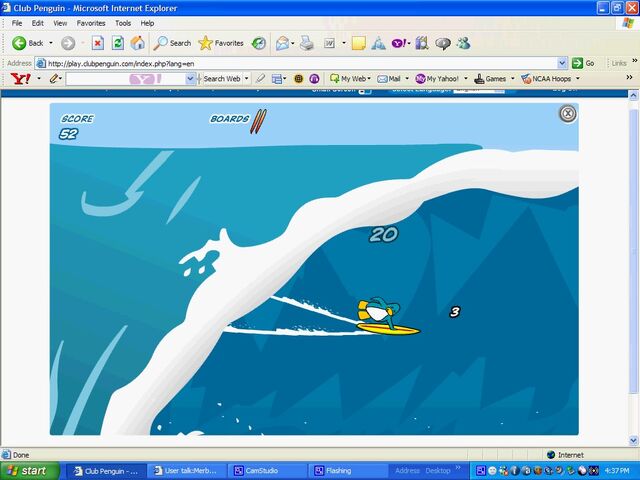This screenshot has width=640, height=480.
Task: Expand the Games dropdown arrow
Action: point(513,78)
